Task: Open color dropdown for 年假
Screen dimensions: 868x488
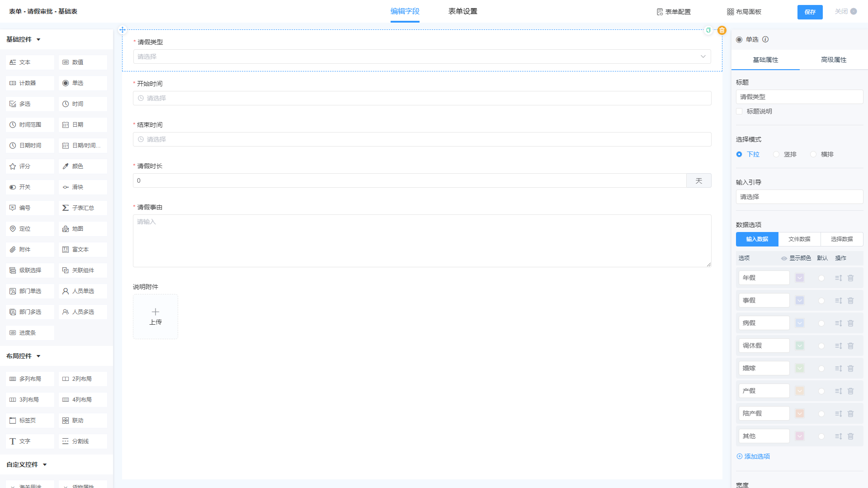Action: pos(800,278)
